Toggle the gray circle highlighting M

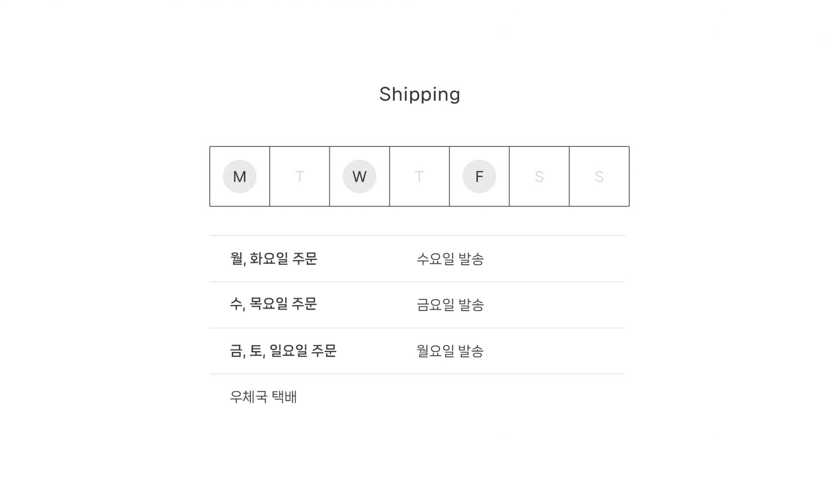(239, 176)
